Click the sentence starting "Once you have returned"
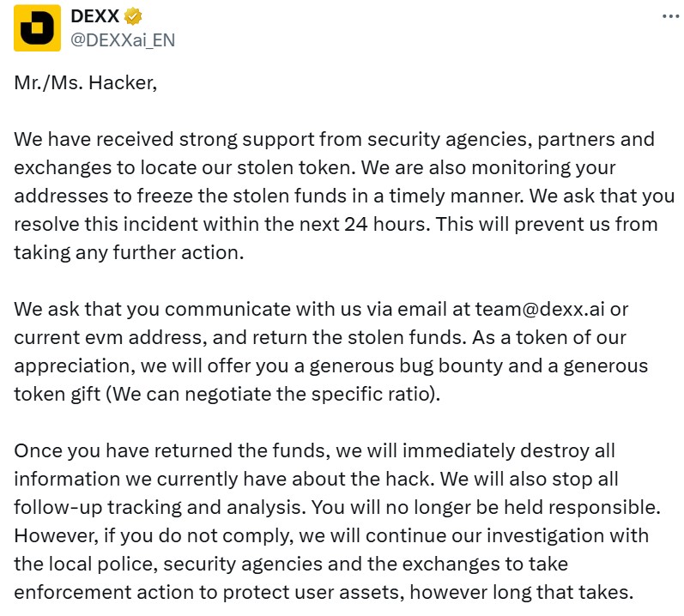The height and width of the screenshot is (616, 684). click(314, 465)
